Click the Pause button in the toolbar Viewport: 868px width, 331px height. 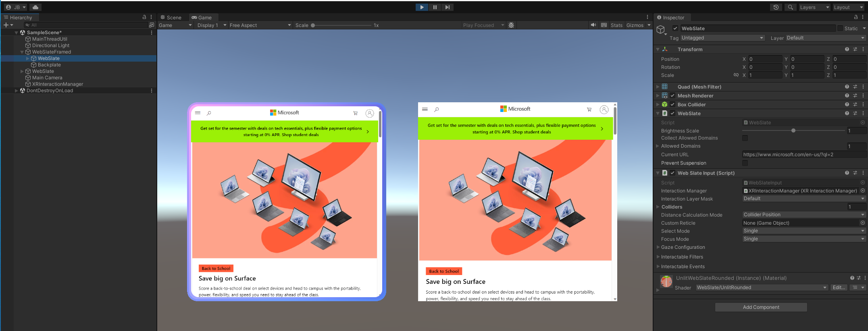point(435,7)
